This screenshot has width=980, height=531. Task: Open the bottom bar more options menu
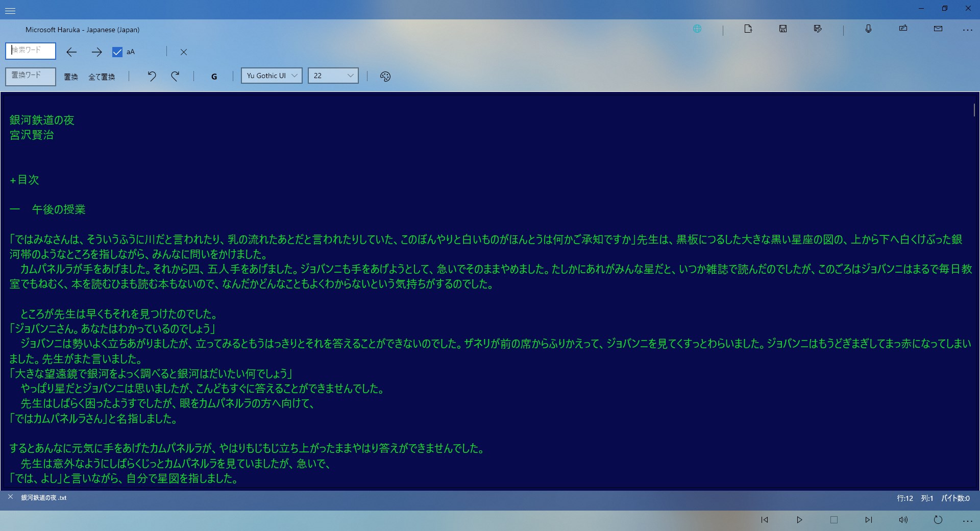[x=967, y=521]
